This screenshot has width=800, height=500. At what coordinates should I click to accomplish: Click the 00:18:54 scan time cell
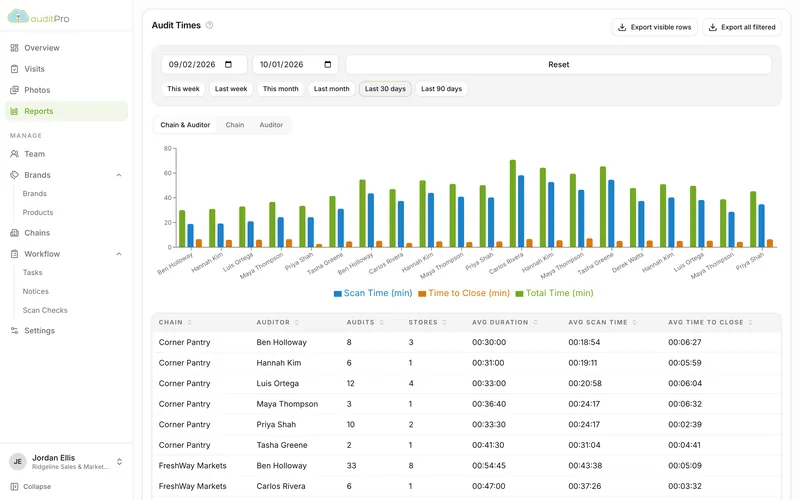[584, 342]
